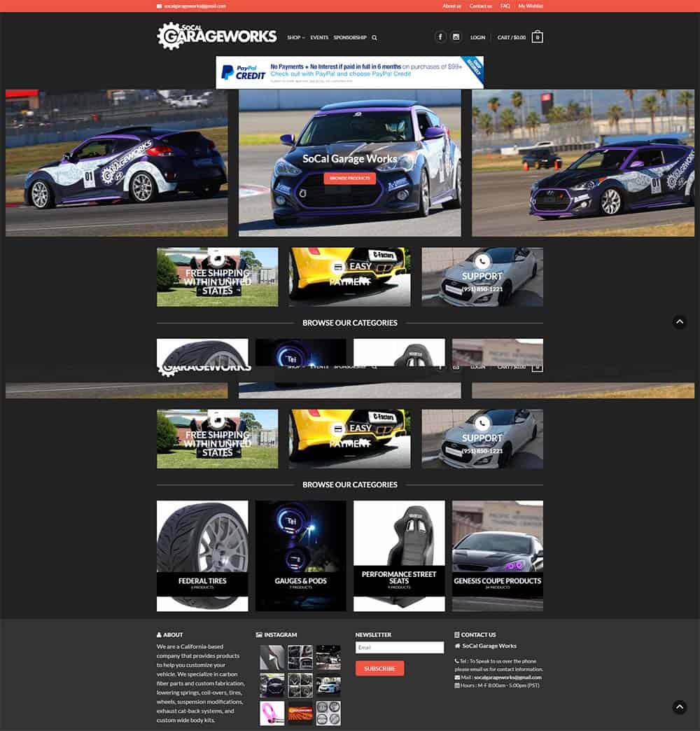
Task: Open the Login link
Action: coord(477,37)
